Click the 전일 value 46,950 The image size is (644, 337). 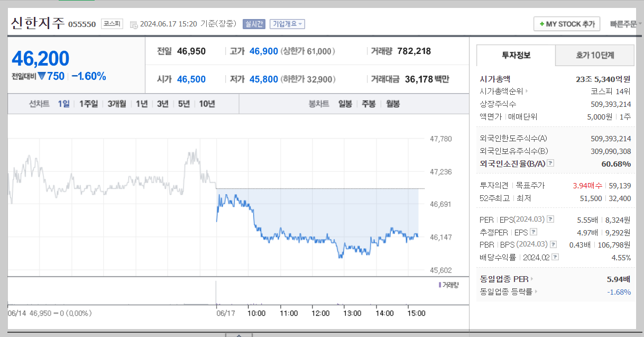pos(191,51)
